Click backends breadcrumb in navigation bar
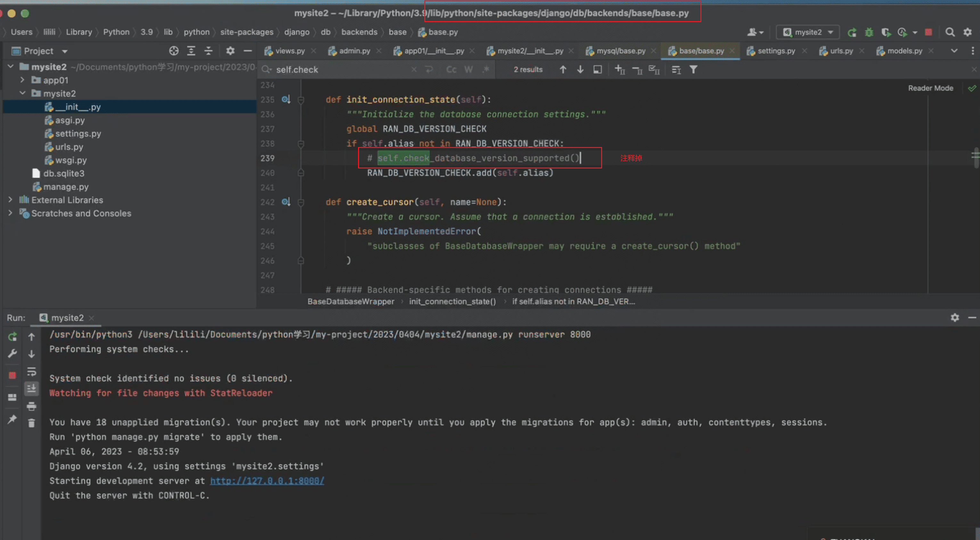This screenshot has height=540, width=980. click(360, 32)
